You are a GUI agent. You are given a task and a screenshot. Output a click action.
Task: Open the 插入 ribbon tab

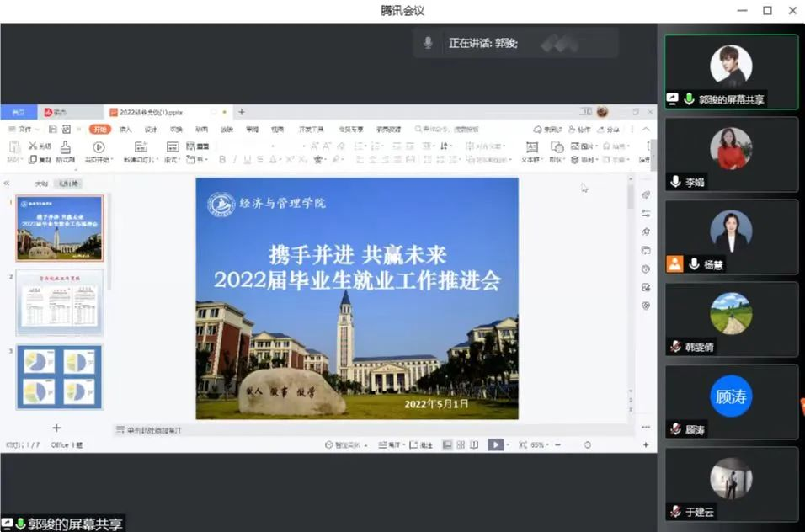tap(125, 130)
